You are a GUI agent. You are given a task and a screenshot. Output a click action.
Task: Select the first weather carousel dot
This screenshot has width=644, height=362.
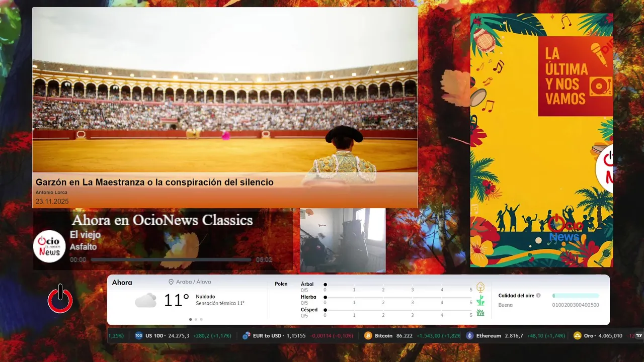click(x=190, y=319)
